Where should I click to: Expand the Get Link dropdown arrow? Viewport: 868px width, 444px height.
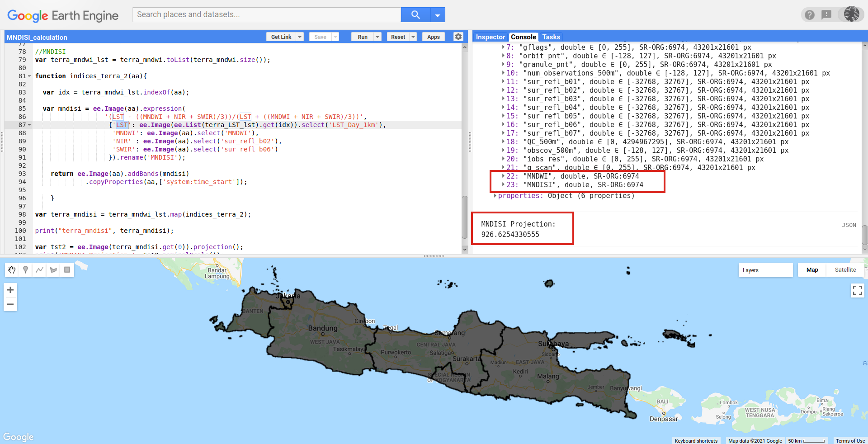pos(300,37)
